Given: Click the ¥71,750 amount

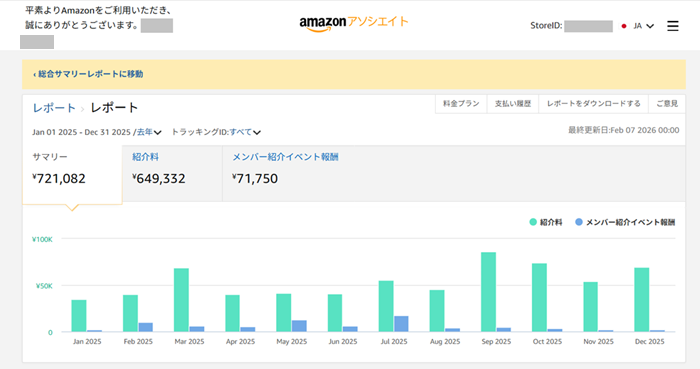Looking at the screenshot, I should [255, 178].
